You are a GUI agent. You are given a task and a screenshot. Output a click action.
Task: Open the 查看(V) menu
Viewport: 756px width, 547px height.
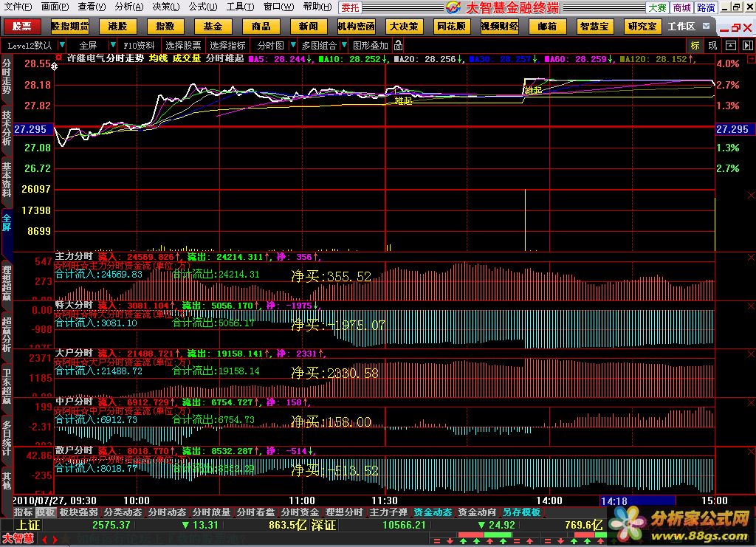[x=92, y=7]
